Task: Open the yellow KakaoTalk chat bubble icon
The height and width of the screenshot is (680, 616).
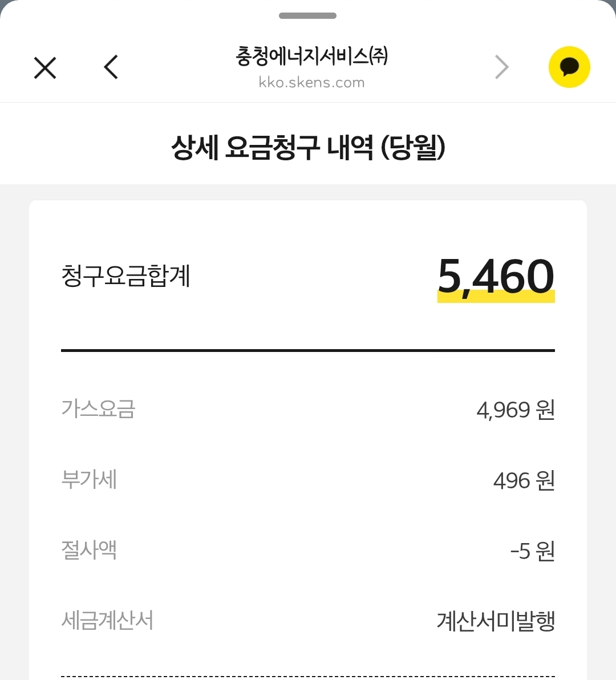Action: (x=569, y=67)
